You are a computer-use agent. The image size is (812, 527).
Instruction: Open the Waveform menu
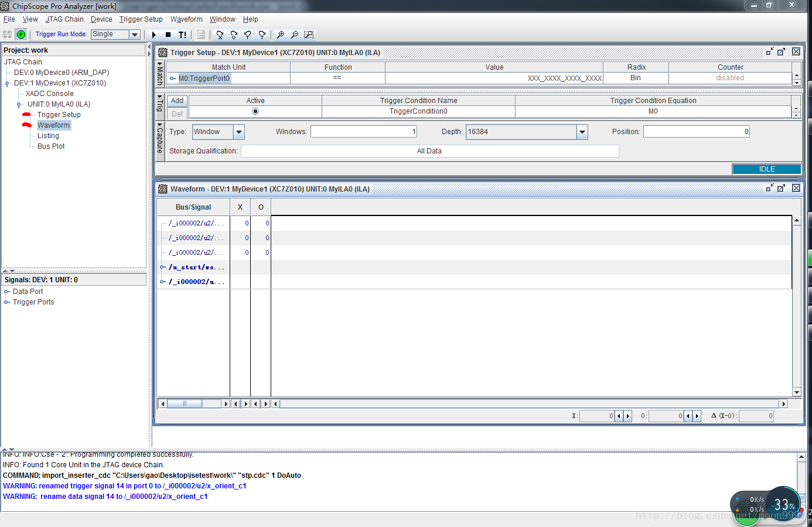click(186, 19)
